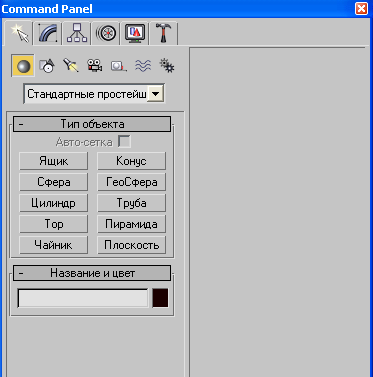
Task: Collapse the Тип объекта rollout
Action: 92,124
